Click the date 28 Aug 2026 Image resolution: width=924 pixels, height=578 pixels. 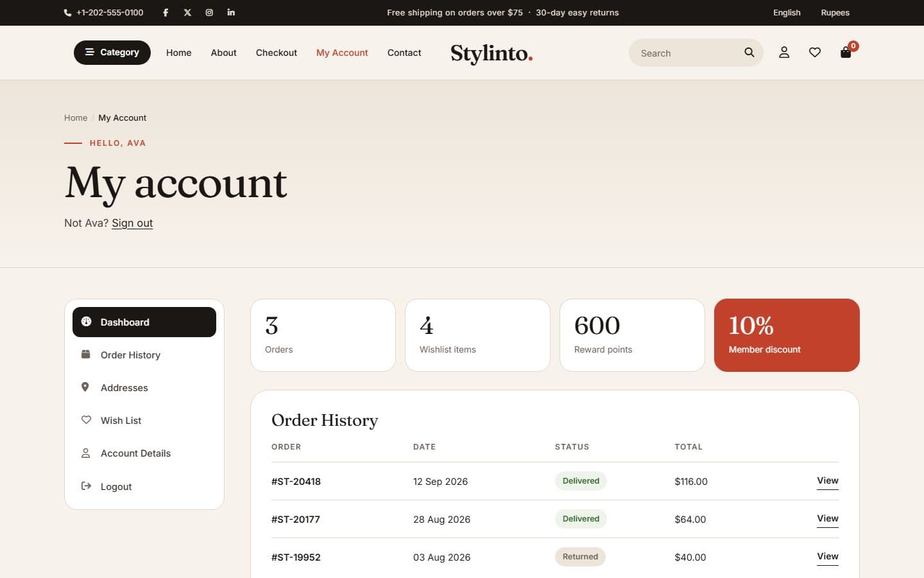click(441, 520)
